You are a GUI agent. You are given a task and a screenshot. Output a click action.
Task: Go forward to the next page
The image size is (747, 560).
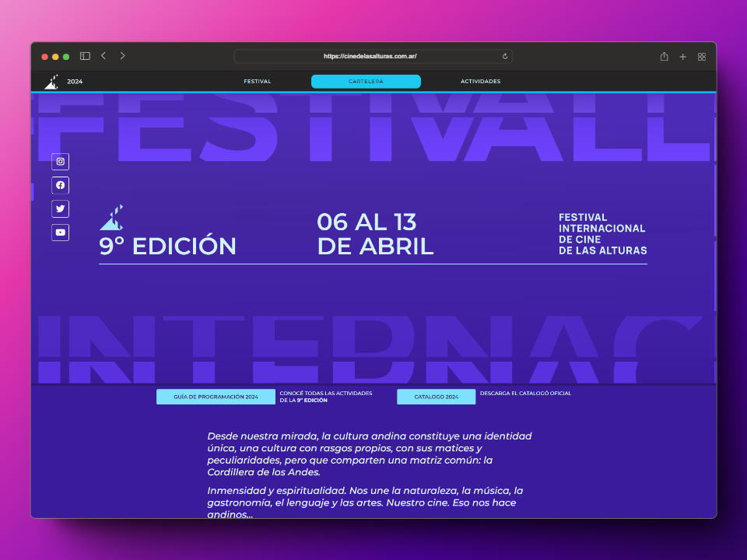tap(122, 56)
